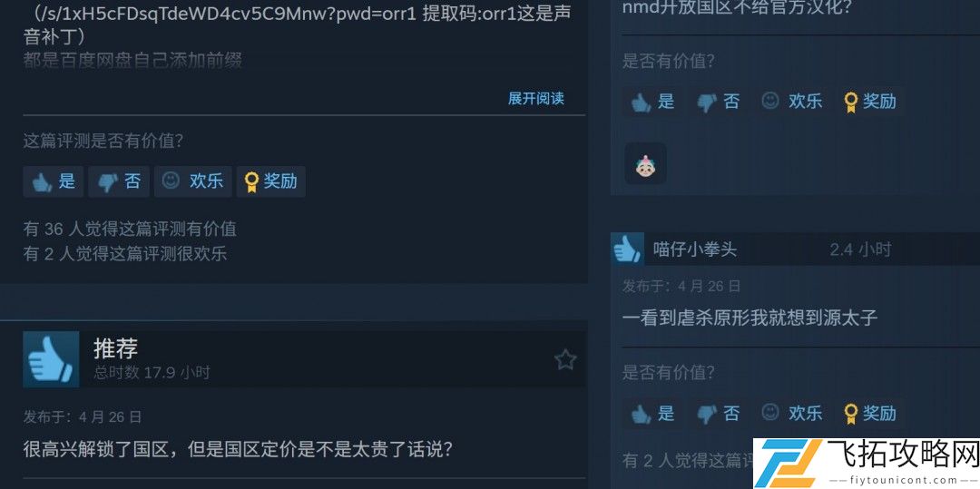This screenshot has width=980, height=489.
Task: Click 推荐 title of the 17.9-hour review
Action: 115,347
